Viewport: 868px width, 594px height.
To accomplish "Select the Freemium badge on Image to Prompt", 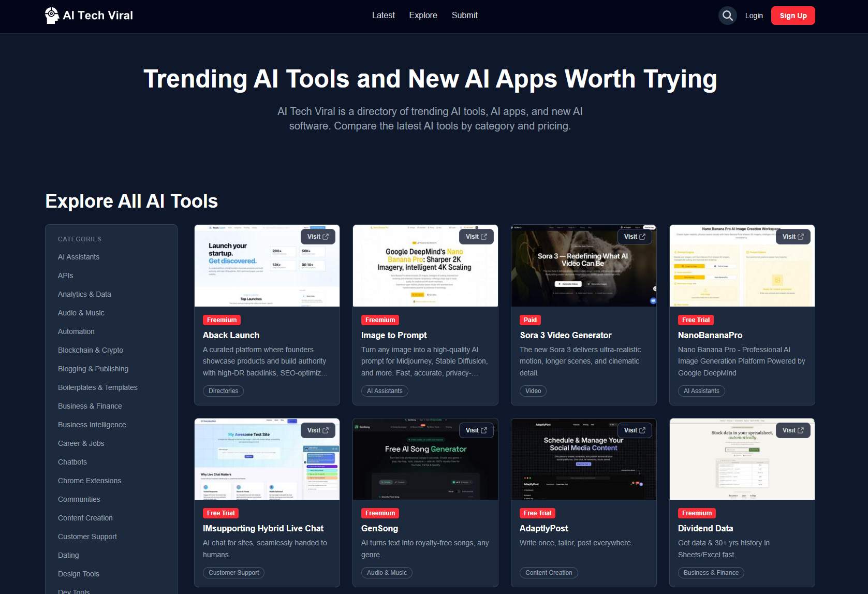I will click(x=380, y=320).
